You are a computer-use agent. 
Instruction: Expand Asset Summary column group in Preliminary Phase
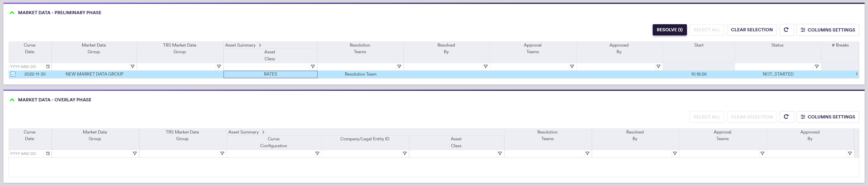pyautogui.click(x=260, y=45)
